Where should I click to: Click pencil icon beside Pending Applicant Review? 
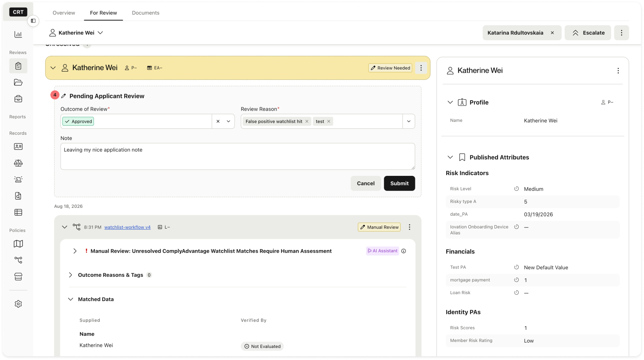coord(64,96)
